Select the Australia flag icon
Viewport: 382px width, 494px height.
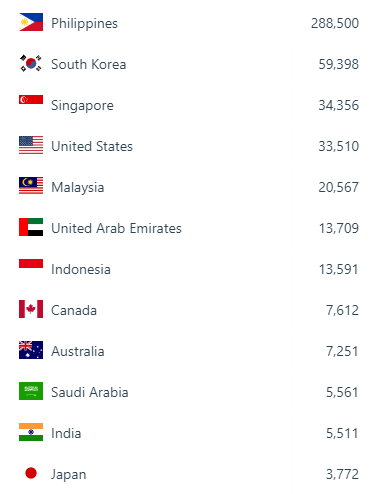pos(31,350)
